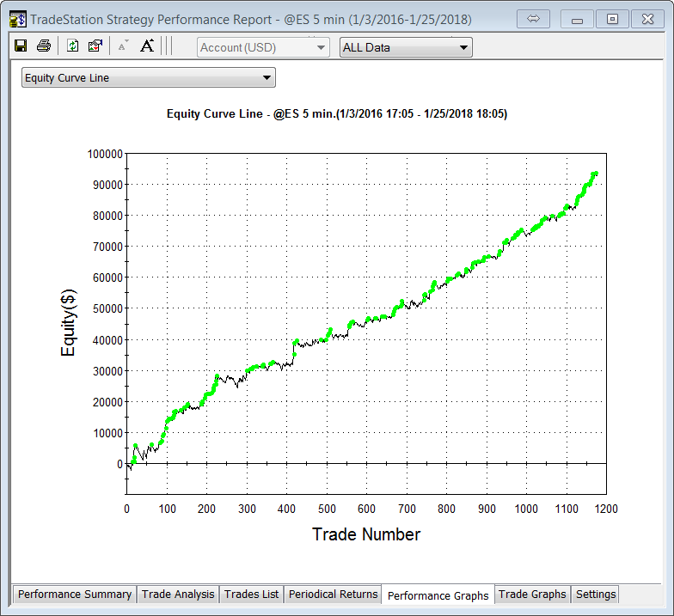Expand the Account (USD) dropdown
Viewport: 674px width, 616px height.
[262, 47]
